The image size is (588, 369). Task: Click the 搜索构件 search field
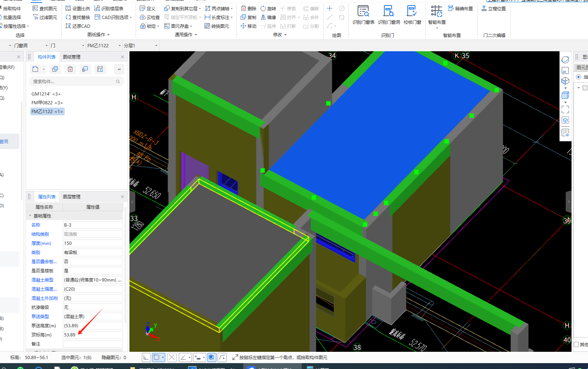click(x=76, y=81)
